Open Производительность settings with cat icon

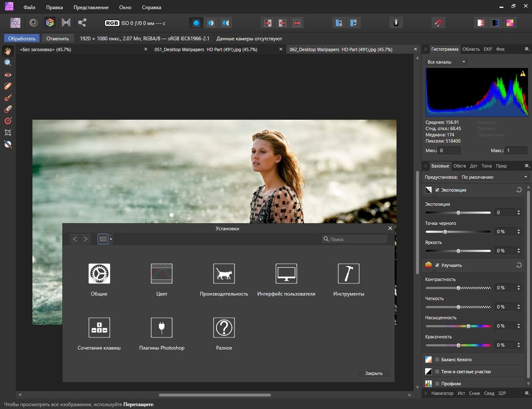click(224, 274)
